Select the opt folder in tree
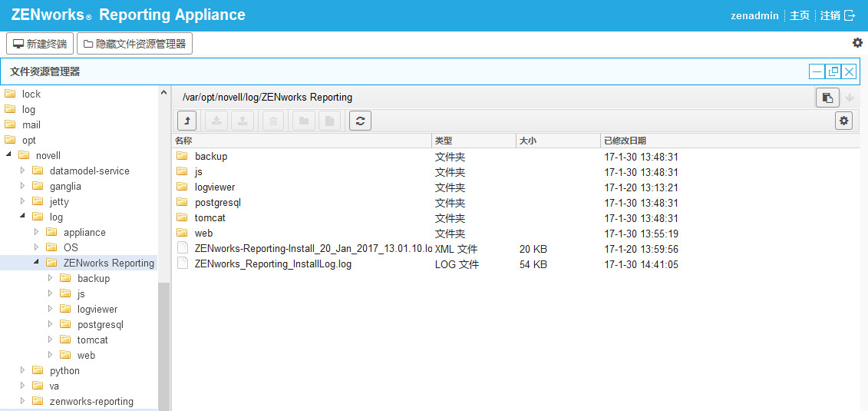Screen dimensions: 868x411 29,140
